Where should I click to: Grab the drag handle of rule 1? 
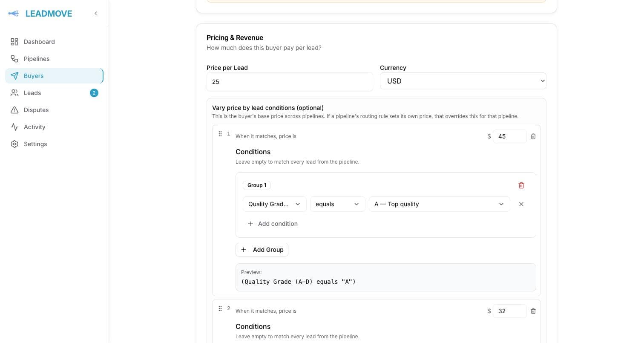tap(220, 134)
